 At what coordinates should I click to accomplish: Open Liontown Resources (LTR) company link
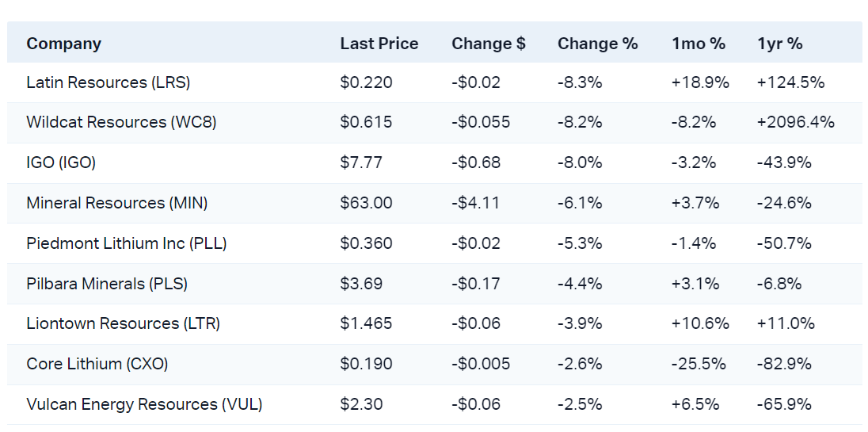coord(123,323)
